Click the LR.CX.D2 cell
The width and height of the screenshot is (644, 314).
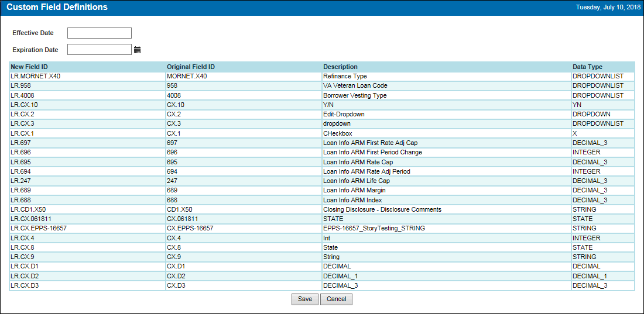coord(87,276)
